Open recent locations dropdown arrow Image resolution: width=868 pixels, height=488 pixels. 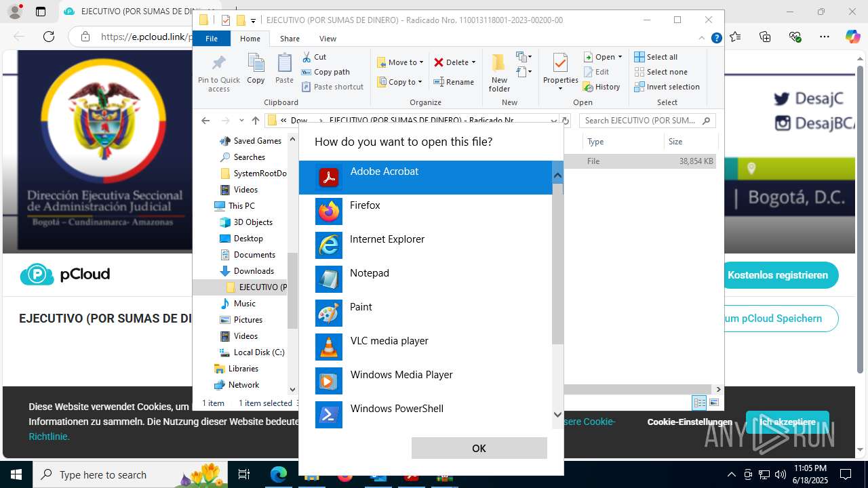(241, 121)
